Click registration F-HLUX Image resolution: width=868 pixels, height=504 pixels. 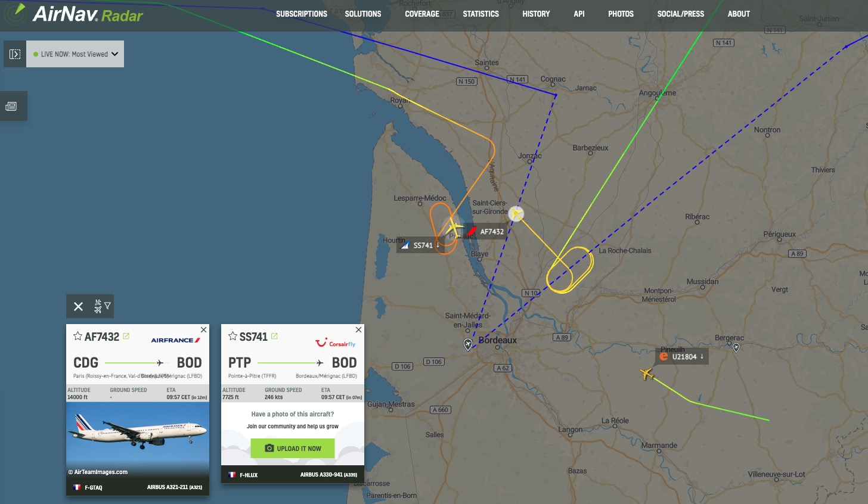point(249,475)
